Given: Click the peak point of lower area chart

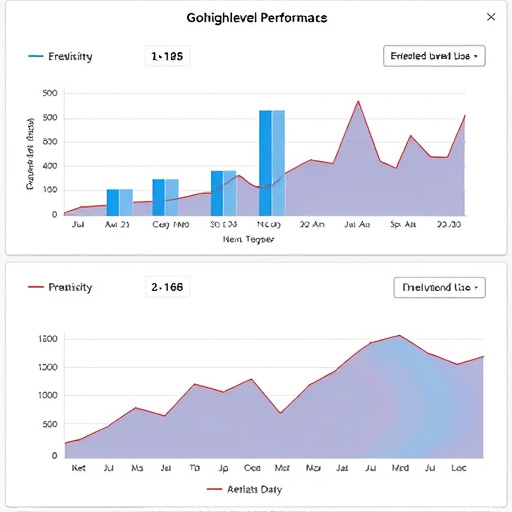Looking at the screenshot, I should point(399,336).
